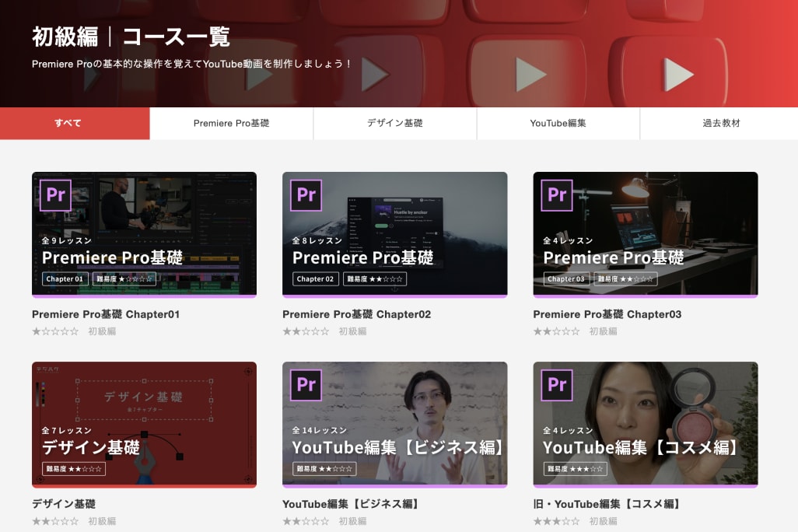The height and width of the screenshot is (532, 798).
Task: Switch to the YouTube編集 tab
Action: tap(558, 123)
